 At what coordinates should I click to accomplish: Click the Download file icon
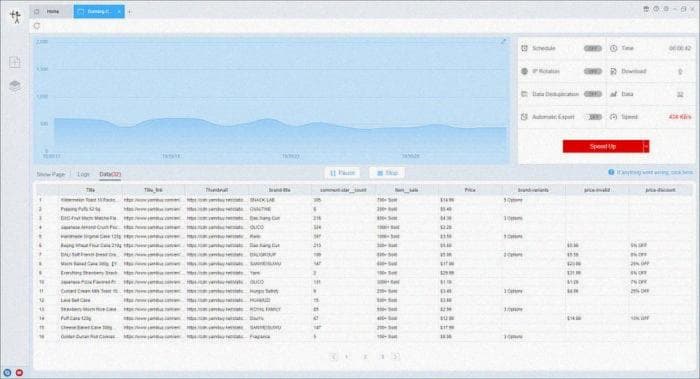pyautogui.click(x=614, y=71)
